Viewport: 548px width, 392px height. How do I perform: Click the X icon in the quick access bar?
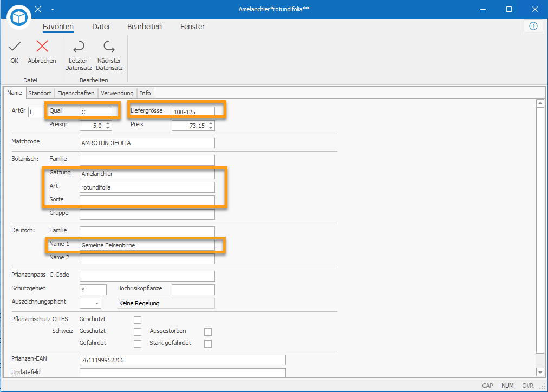[x=38, y=9]
